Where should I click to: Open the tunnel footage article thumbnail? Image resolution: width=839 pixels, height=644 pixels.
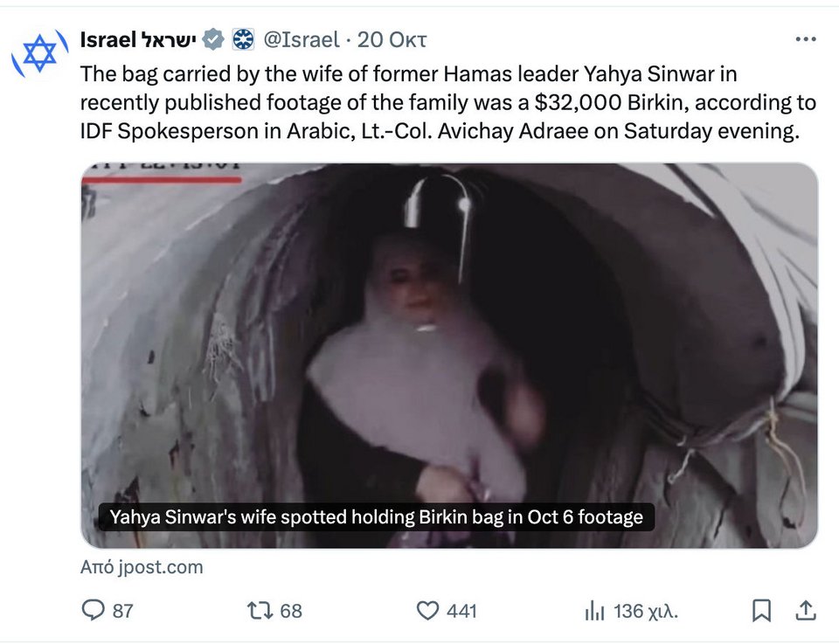449,355
